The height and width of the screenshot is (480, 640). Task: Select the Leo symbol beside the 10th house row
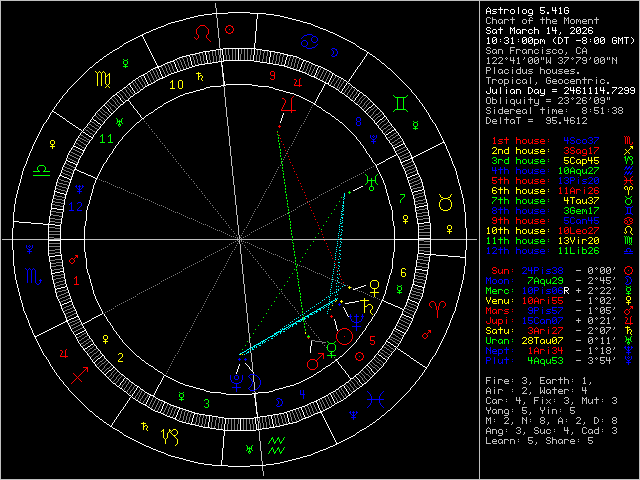coord(629,231)
